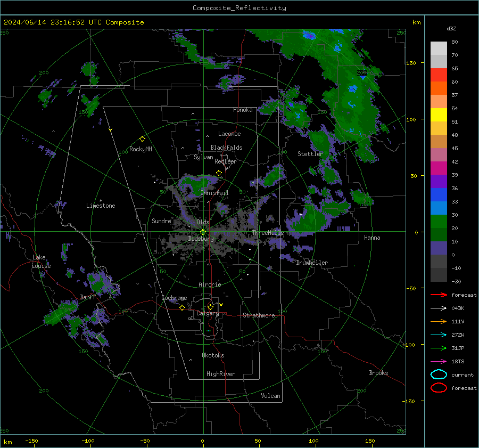Click the green 31JP arrow in legend
Screen dimensions: 479x448
439,348
